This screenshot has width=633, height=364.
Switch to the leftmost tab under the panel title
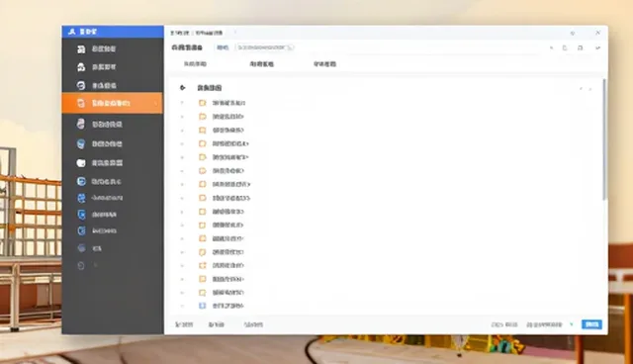(195, 63)
